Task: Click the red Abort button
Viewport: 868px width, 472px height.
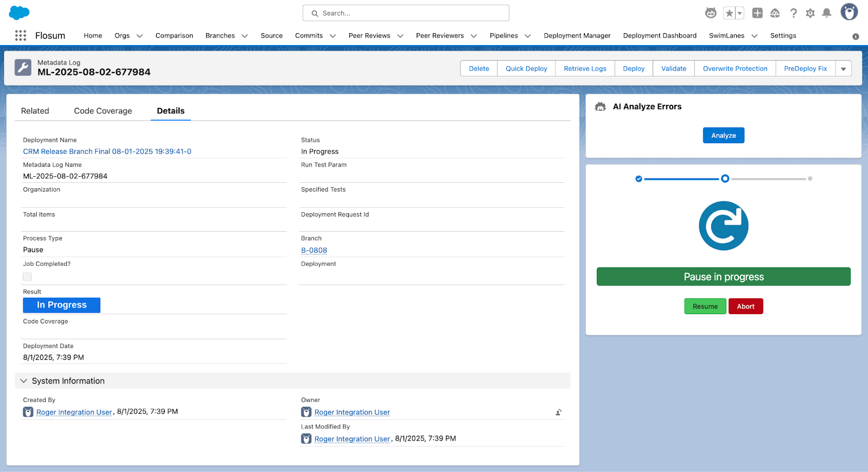Action: [746, 307]
